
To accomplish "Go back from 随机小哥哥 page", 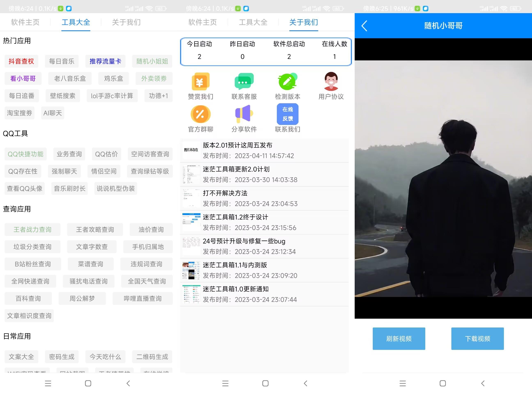I will click(x=364, y=26).
